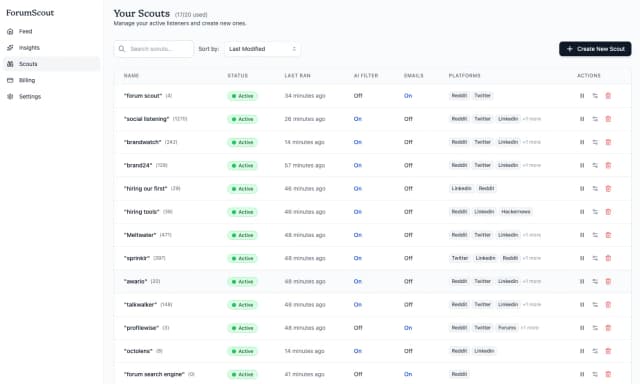Delete the "social listening" scout
The width and height of the screenshot is (640, 384).
608,119
